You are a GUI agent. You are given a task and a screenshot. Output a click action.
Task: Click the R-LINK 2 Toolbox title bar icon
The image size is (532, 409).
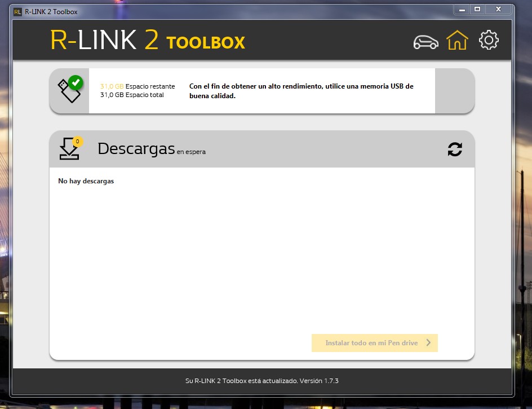coord(17,12)
